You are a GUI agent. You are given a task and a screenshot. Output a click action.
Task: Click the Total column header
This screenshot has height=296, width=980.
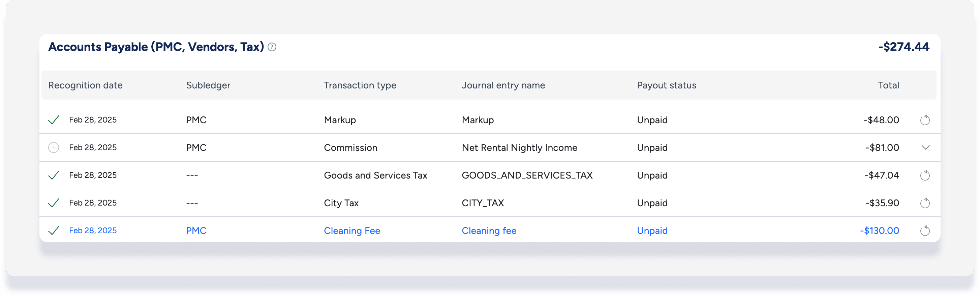[x=888, y=85]
